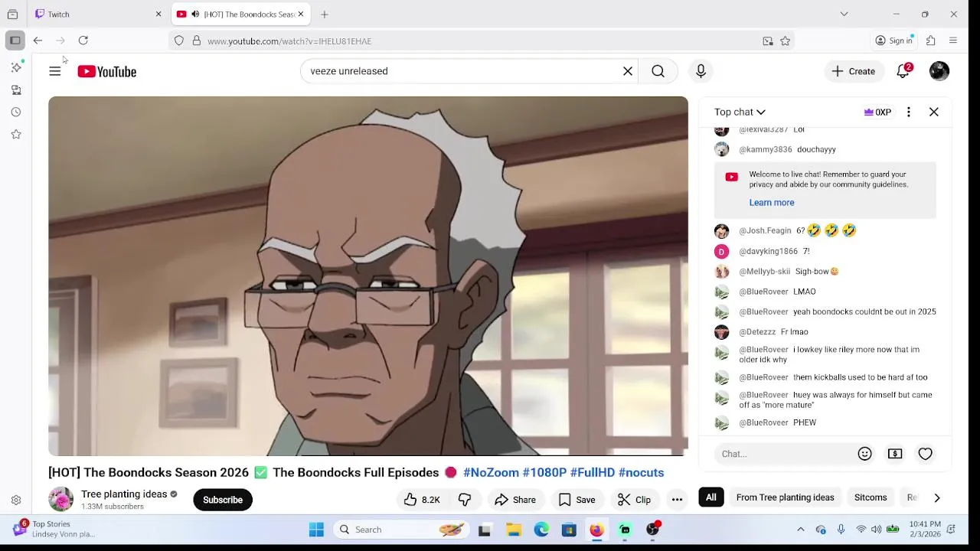Open Firefox View tab overview icon
The image size is (980, 551).
(x=12, y=14)
